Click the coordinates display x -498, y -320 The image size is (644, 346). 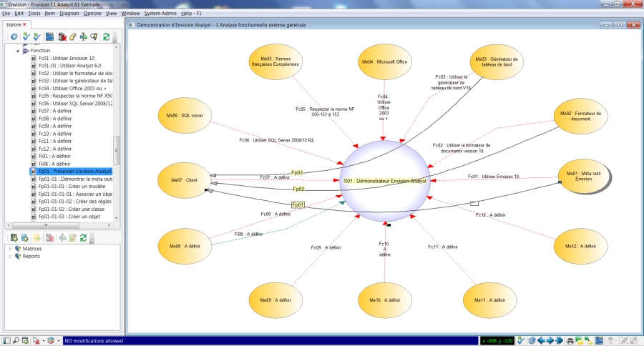497,341
